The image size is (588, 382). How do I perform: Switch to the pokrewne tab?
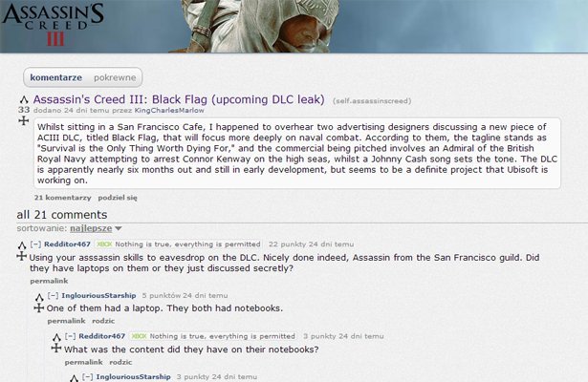click(115, 77)
